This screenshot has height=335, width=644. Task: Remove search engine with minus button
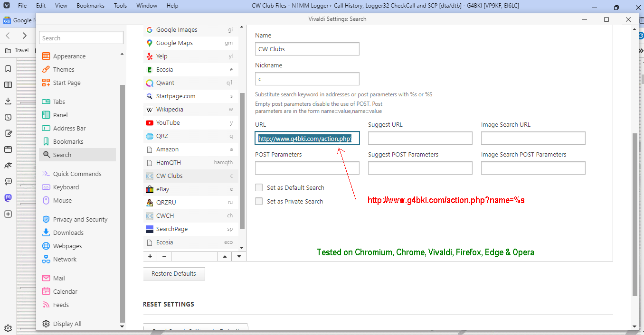click(164, 256)
